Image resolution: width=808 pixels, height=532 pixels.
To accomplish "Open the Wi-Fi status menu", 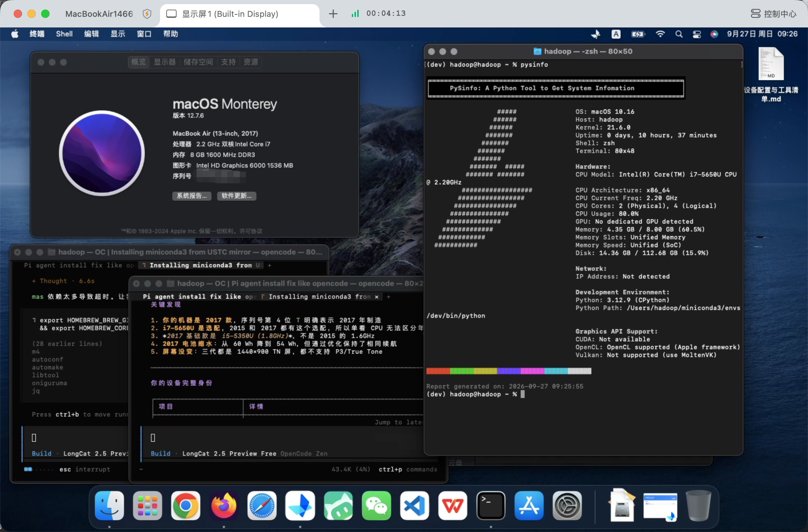I will 660,34.
